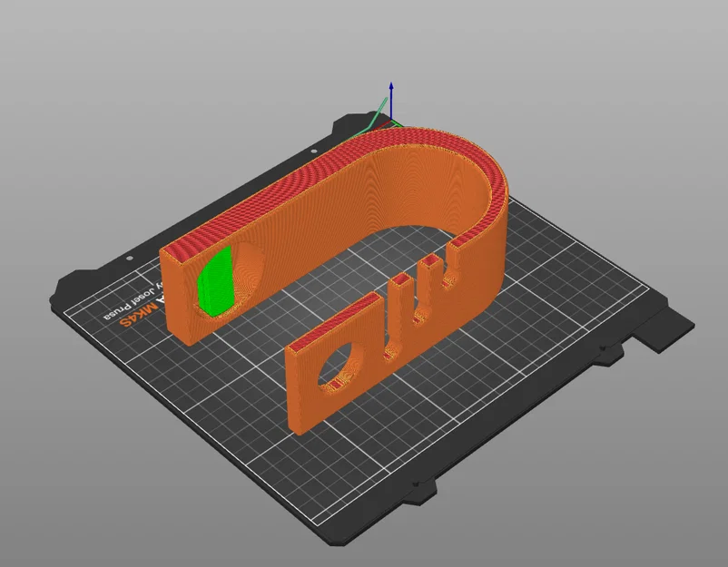Click the blue Z axis arrow

coord(391,100)
